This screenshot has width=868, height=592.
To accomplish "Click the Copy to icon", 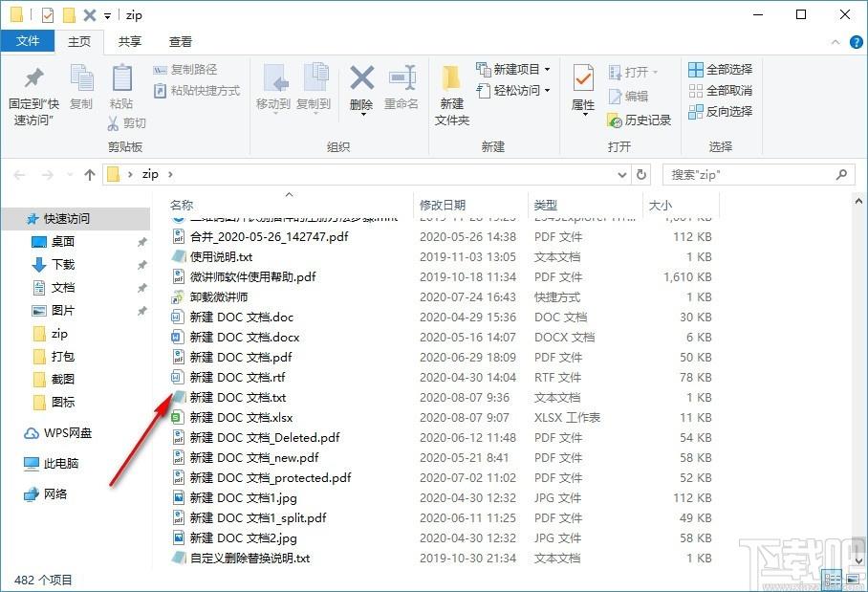I will click(315, 77).
